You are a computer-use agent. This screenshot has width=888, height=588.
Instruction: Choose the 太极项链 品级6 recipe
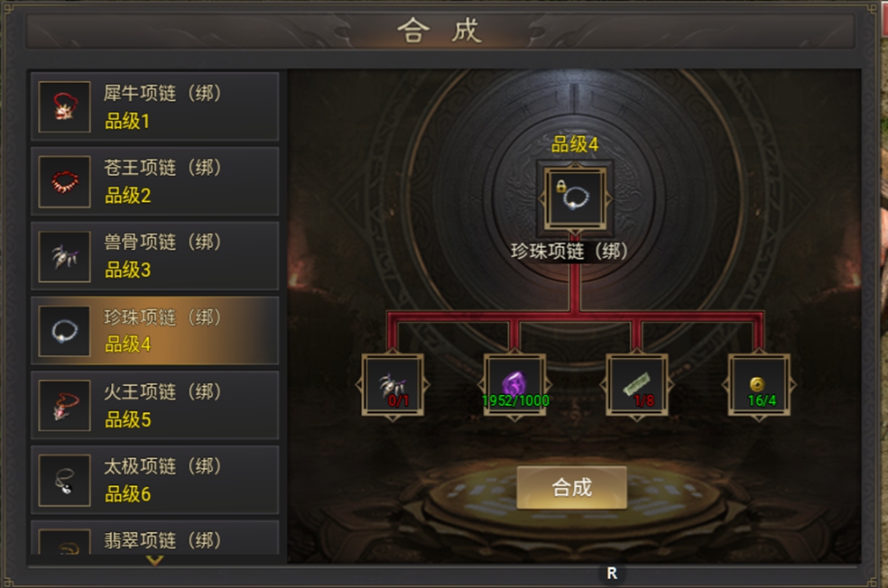(x=154, y=480)
